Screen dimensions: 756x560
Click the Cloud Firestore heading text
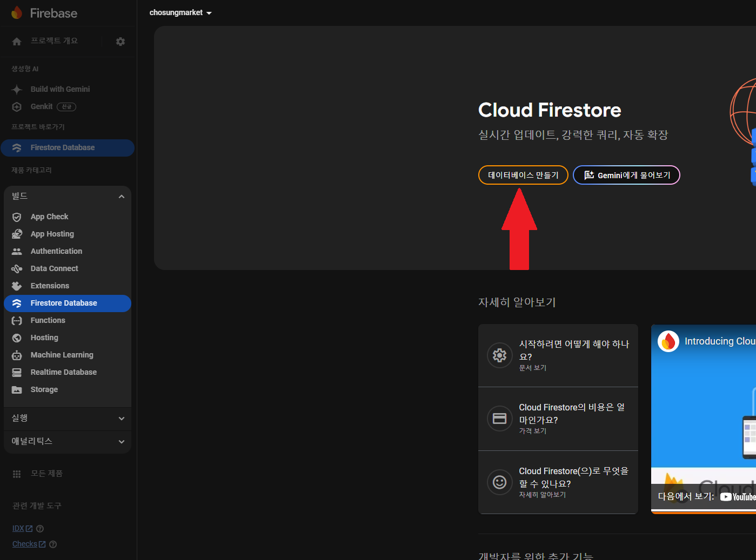coord(550,110)
